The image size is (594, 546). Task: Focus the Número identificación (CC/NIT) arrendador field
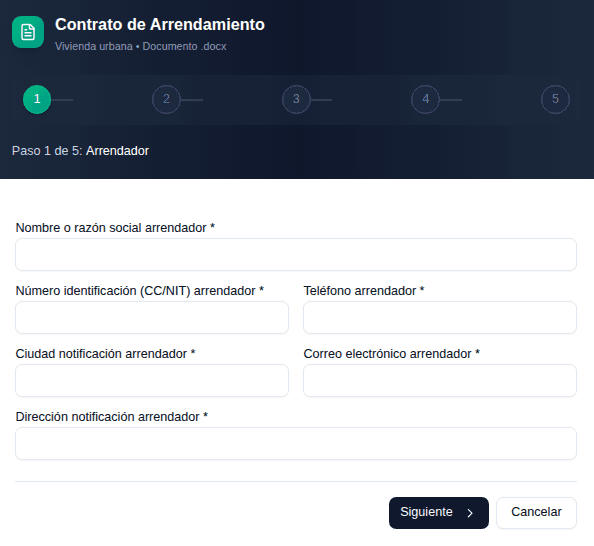click(x=152, y=318)
